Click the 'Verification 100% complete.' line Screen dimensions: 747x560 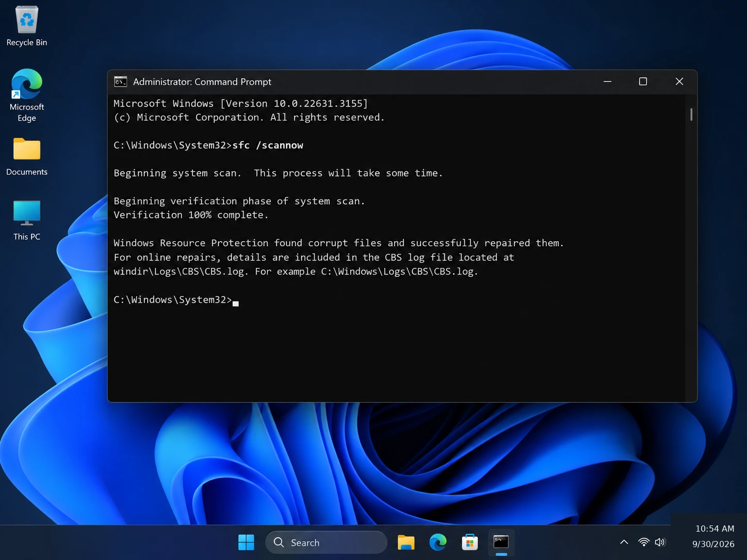coord(191,215)
